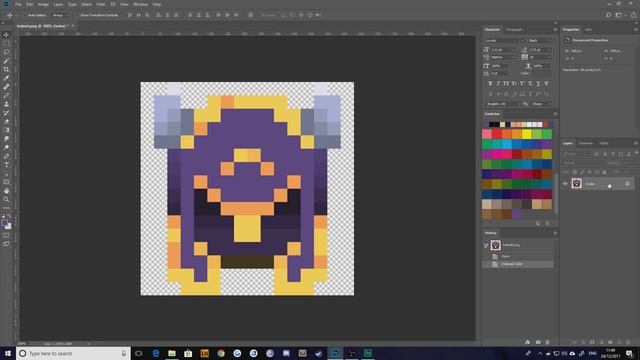The width and height of the screenshot is (640, 360).
Task: Select the Clone Stamp tool
Action: point(6,104)
